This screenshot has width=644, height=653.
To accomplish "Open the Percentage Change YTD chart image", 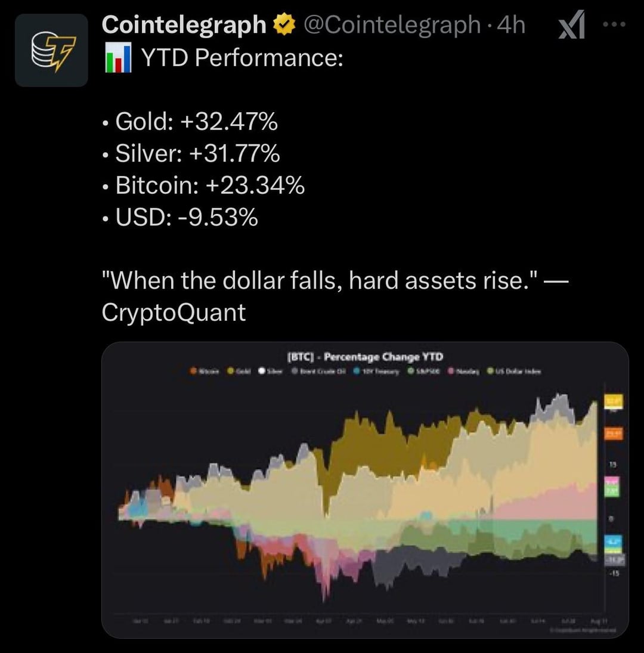I will [x=365, y=490].
